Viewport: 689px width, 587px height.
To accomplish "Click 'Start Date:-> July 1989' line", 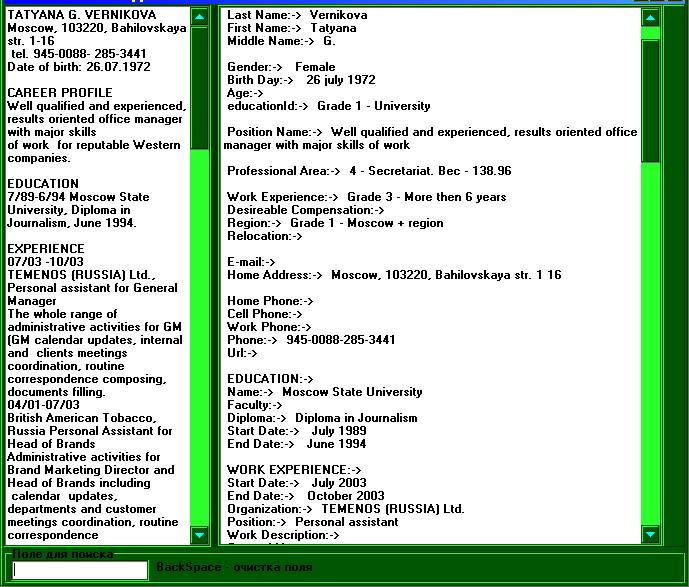I will (297, 431).
